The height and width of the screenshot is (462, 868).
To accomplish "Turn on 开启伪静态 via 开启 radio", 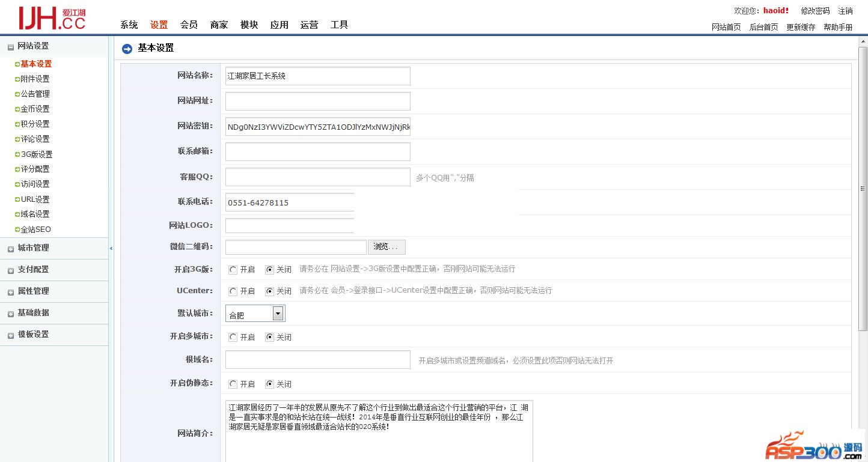I will [x=233, y=384].
